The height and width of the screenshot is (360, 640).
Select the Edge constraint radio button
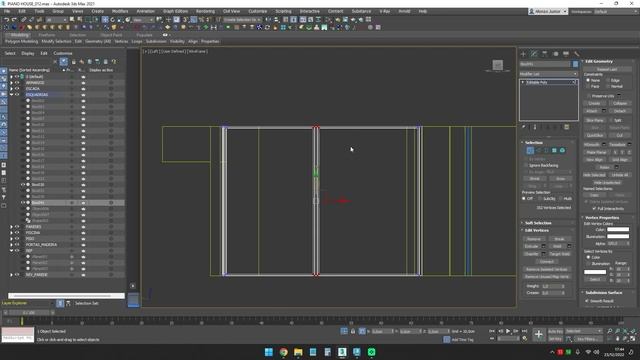click(608, 80)
